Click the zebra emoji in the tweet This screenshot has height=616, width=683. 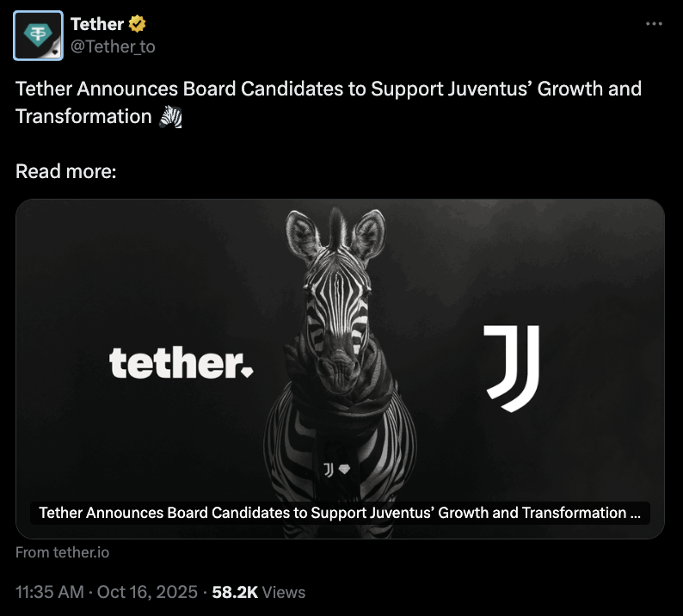pos(171,116)
